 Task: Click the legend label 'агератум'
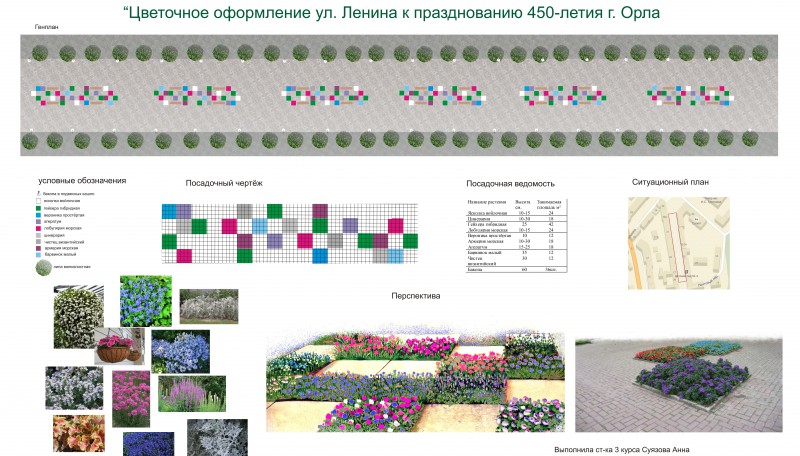click(53, 221)
